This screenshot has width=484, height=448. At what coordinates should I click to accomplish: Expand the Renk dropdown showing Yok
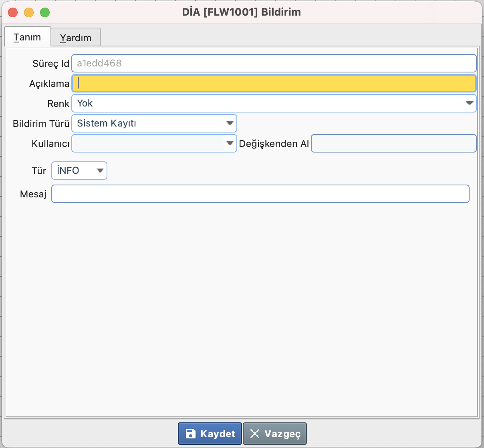click(x=469, y=103)
